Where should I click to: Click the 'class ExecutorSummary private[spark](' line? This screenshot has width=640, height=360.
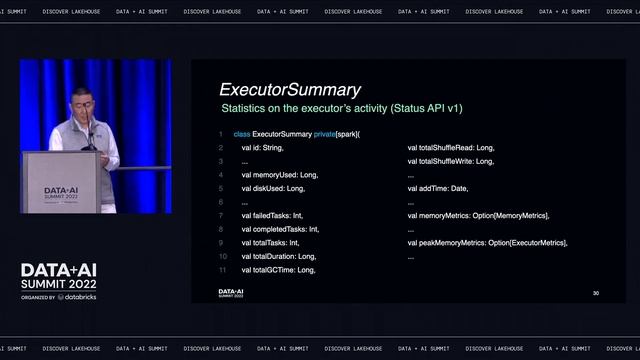[x=297, y=134]
